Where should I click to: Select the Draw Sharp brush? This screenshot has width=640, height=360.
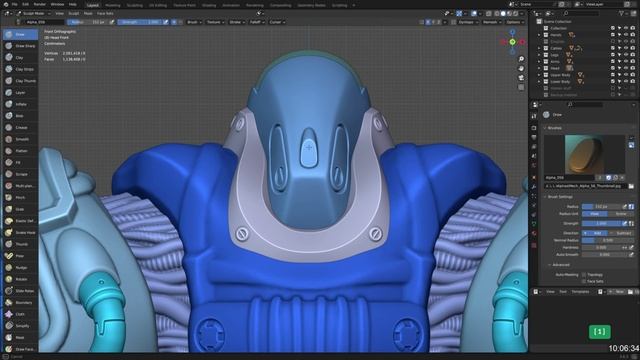(x=20, y=46)
